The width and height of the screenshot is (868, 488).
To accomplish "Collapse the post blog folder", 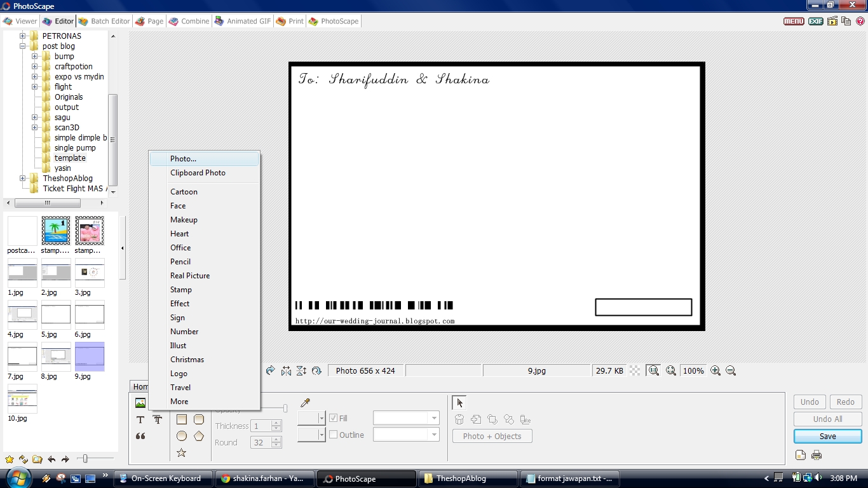I will click(x=23, y=46).
